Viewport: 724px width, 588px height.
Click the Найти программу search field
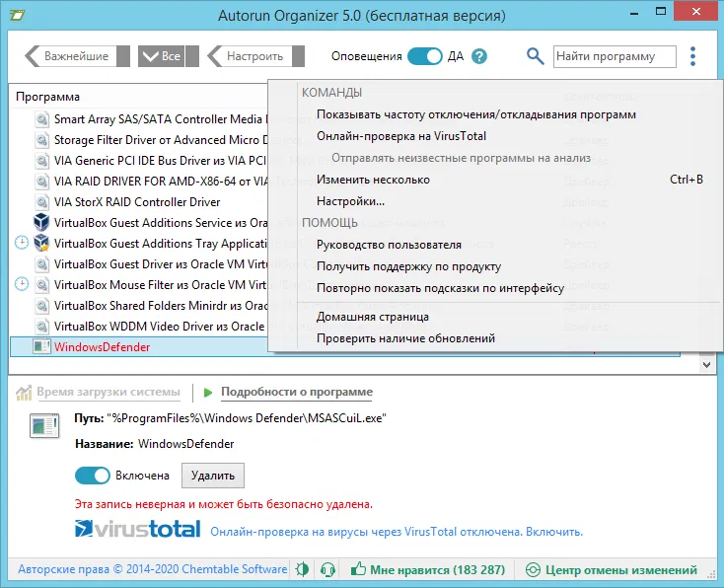(x=615, y=56)
